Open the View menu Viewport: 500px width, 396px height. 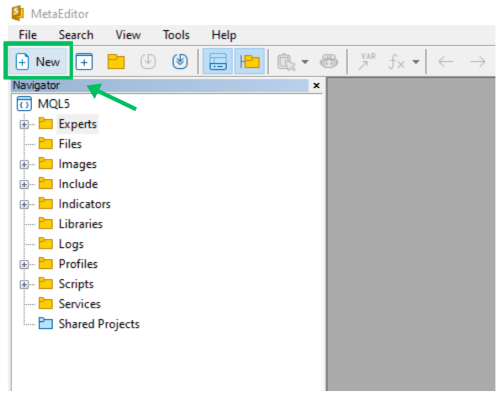pyautogui.click(x=128, y=35)
